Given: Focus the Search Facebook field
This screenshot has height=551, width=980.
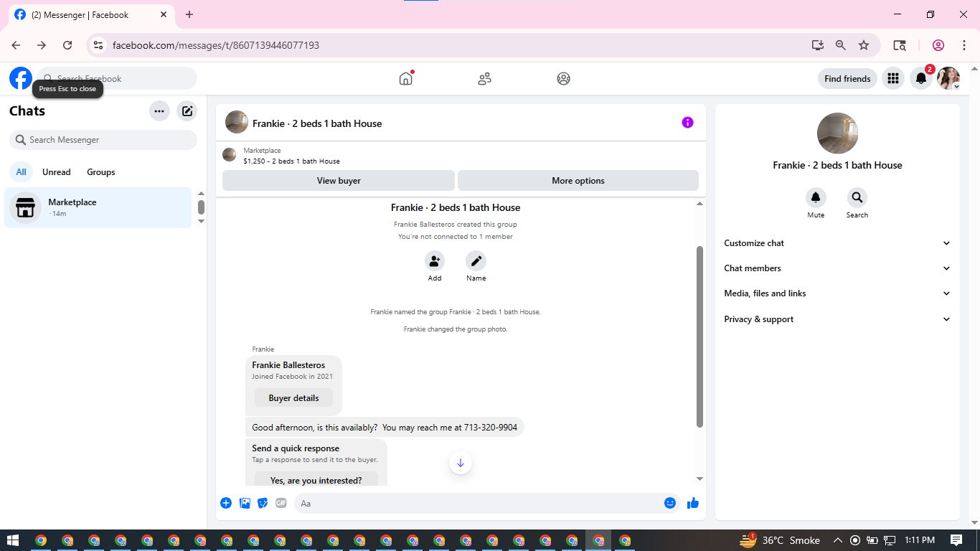Looking at the screenshot, I should point(117,78).
